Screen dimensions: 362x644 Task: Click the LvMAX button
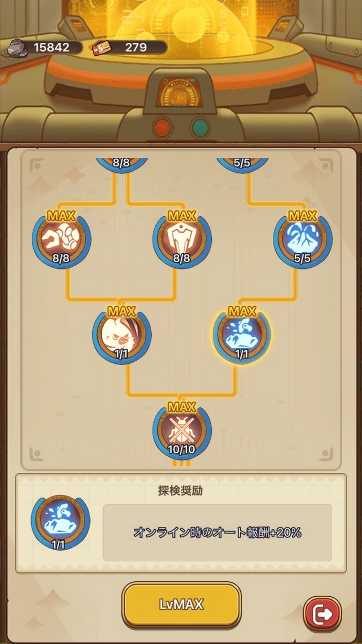coord(181,605)
